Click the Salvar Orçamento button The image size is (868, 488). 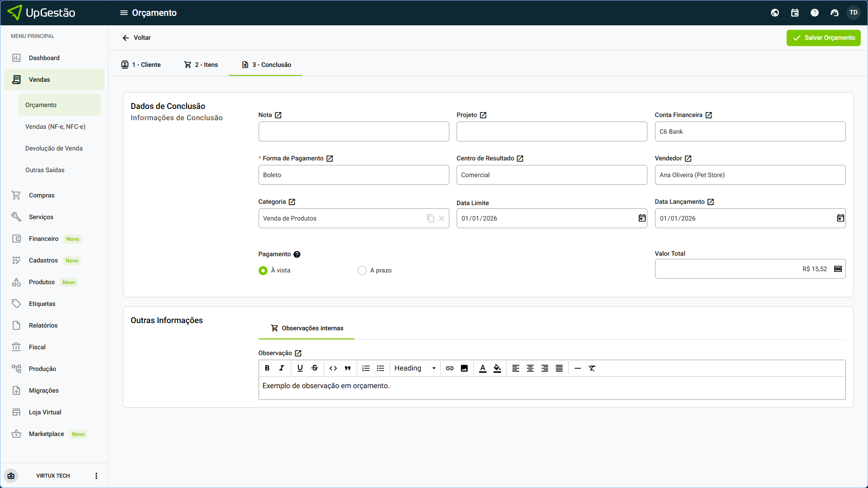[x=823, y=38]
